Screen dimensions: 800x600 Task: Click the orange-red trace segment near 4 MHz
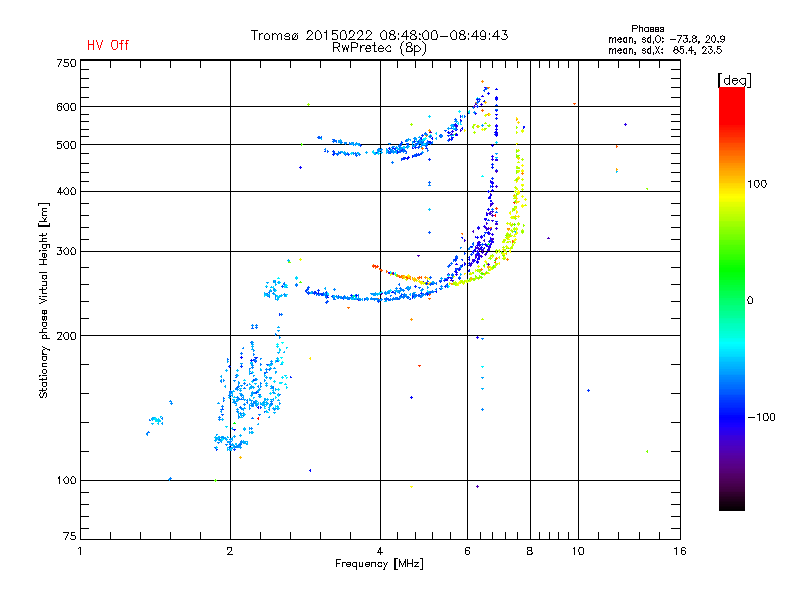(403, 276)
